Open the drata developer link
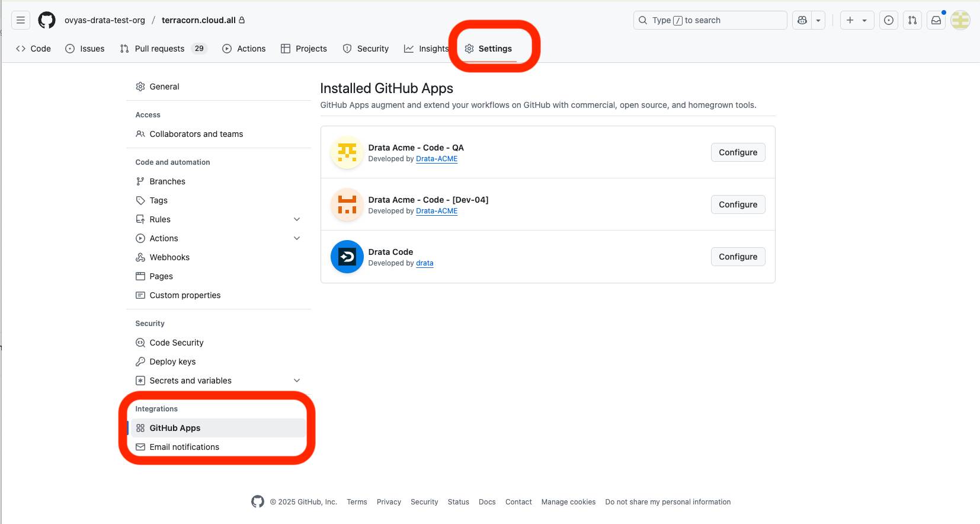Viewport: 980px width, 524px height. 425,263
